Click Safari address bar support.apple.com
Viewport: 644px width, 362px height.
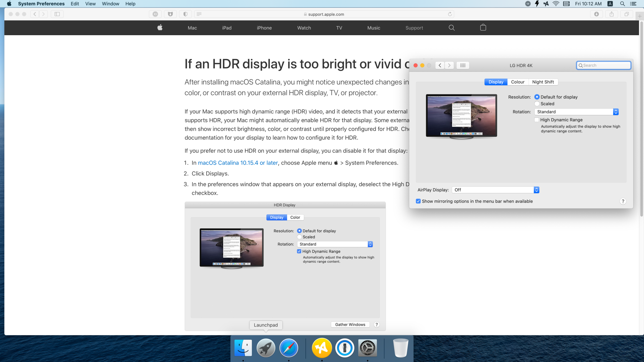pos(324,14)
